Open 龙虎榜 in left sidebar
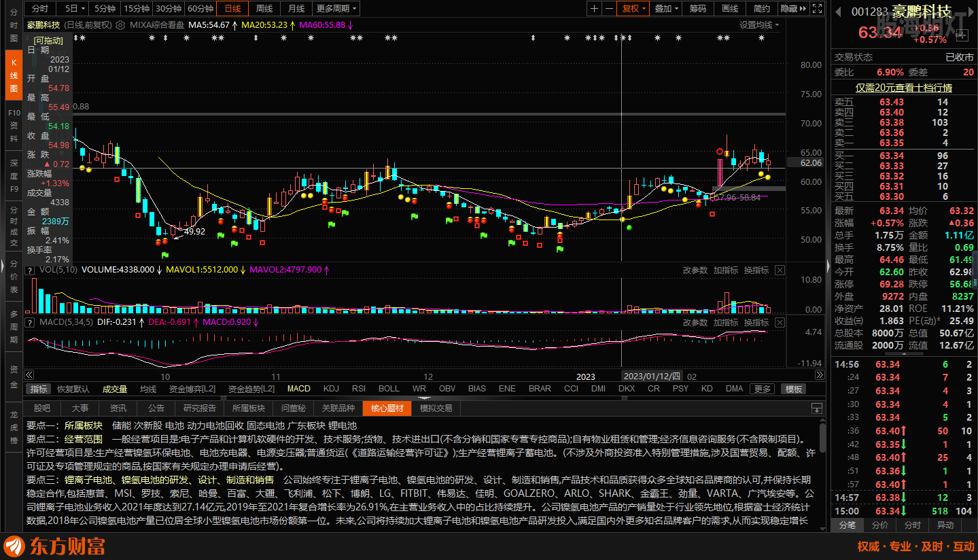Viewport: 978px width, 560px height. (13, 426)
